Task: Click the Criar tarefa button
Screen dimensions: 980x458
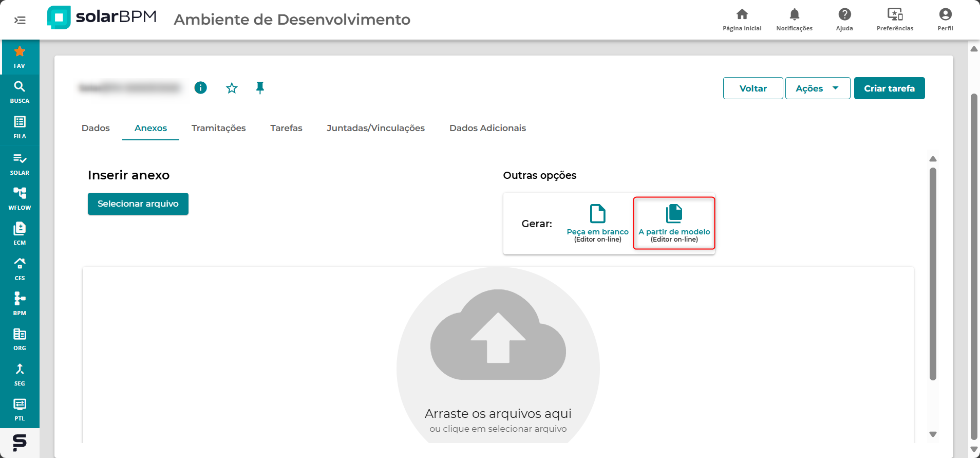Action: coord(889,88)
